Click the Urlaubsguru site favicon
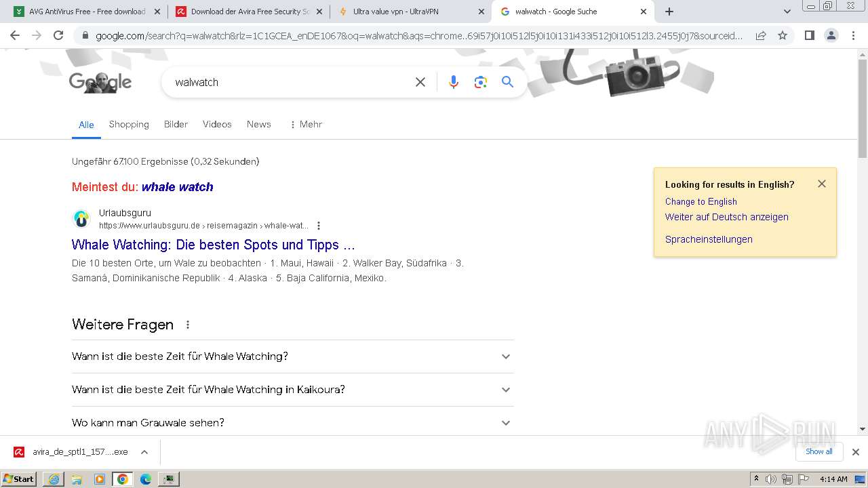 click(81, 219)
